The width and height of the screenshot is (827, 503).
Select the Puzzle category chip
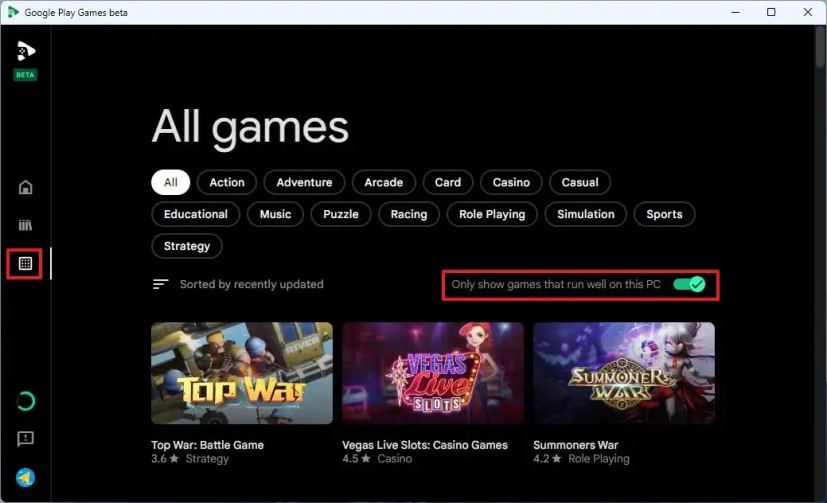tap(341, 214)
